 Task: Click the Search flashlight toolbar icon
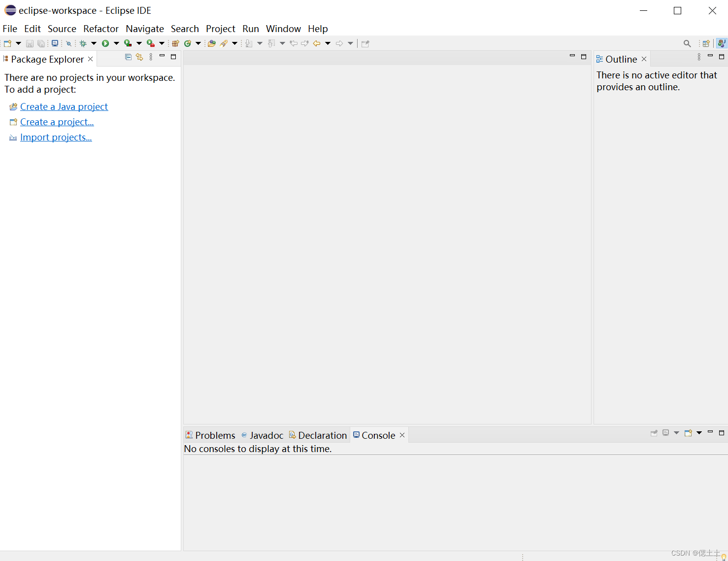224,43
